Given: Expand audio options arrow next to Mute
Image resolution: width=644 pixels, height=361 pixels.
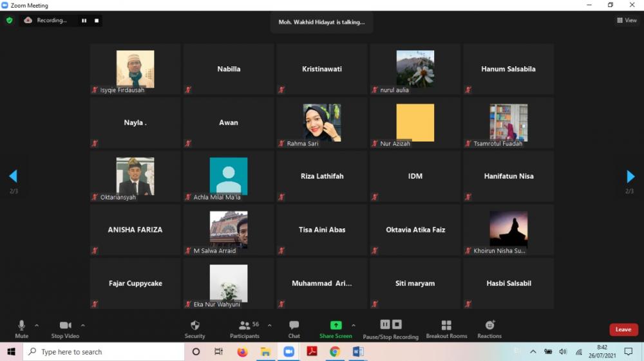Looking at the screenshot, I should [37, 325].
